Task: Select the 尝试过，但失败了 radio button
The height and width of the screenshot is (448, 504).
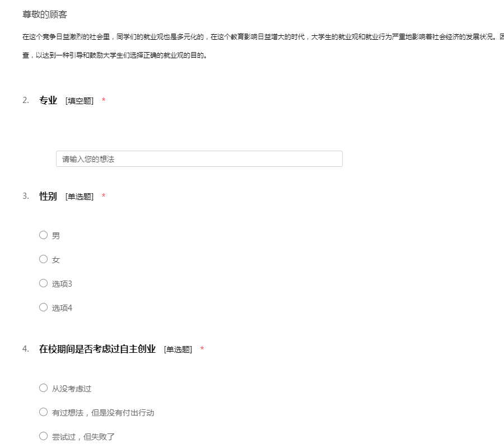Action: (43, 436)
